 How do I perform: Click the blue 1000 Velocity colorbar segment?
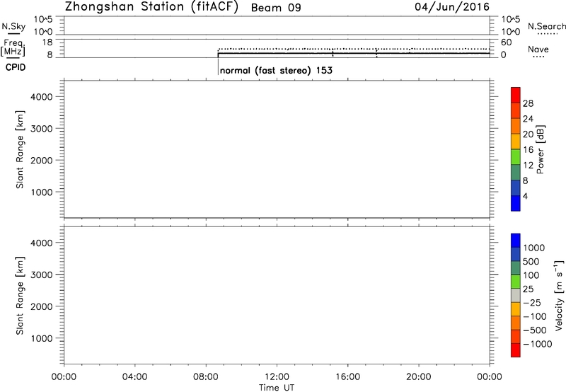(x=516, y=241)
